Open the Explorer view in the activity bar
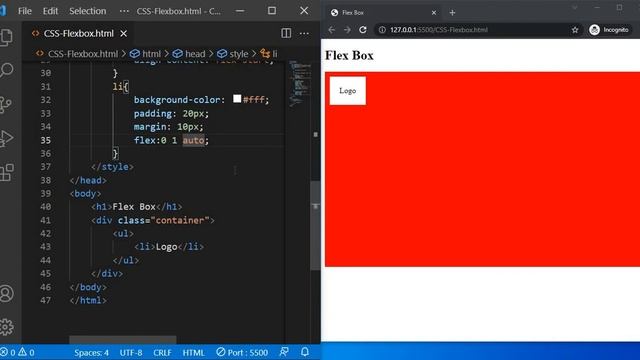Viewport: 640px width, 360px height. (x=6, y=38)
